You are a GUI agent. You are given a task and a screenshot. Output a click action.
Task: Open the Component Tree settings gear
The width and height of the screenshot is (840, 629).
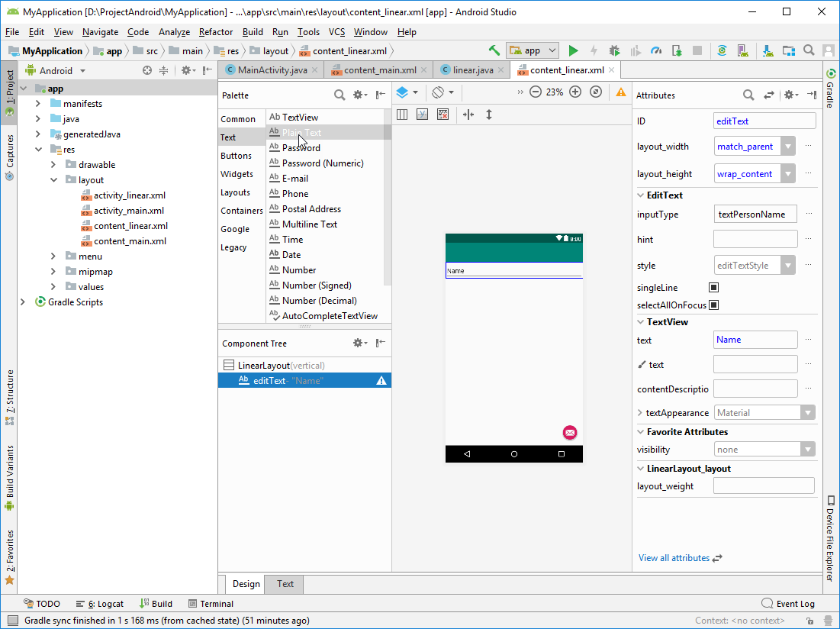click(360, 343)
